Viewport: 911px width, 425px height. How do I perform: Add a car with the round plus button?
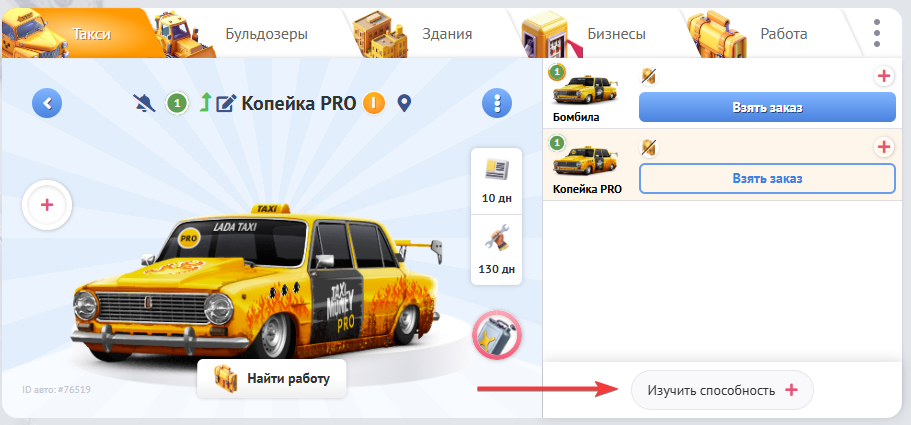[47, 205]
